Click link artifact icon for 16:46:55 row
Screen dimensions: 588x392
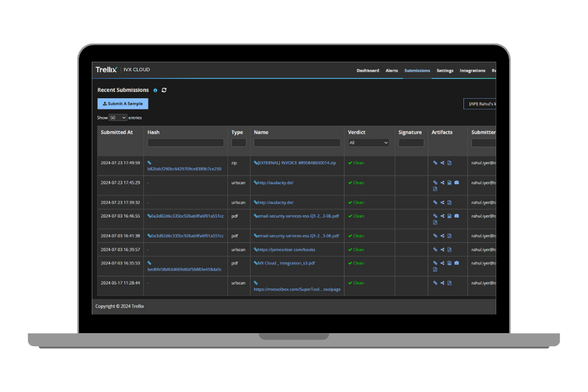click(435, 216)
